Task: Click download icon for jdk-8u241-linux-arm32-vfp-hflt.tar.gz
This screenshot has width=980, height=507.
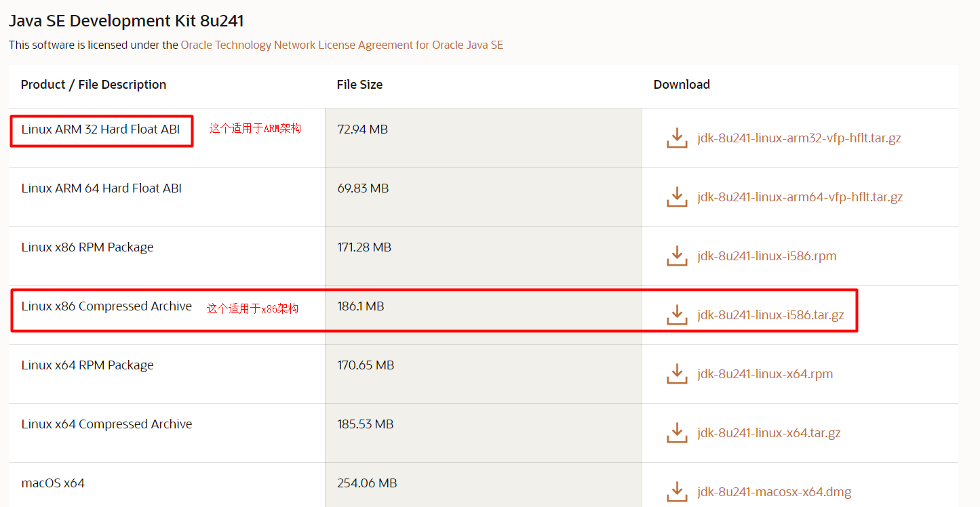Action: (677, 138)
